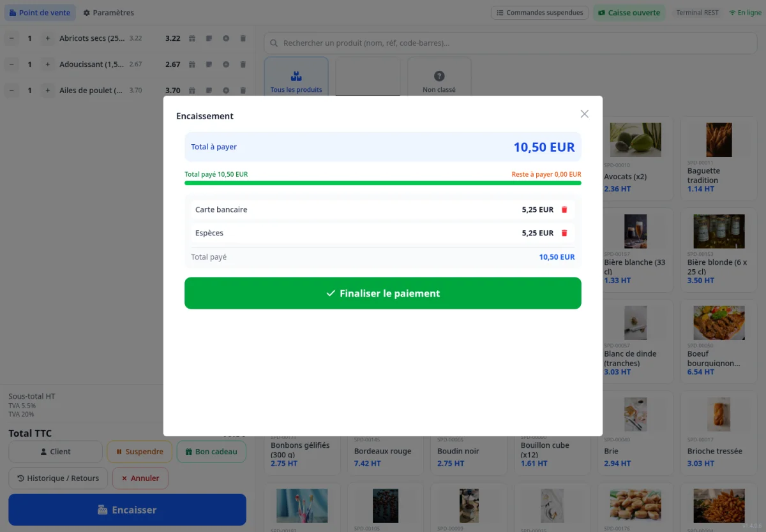Image resolution: width=766 pixels, height=532 pixels.
Task: Mark Adoucissant as gift
Action: point(192,64)
